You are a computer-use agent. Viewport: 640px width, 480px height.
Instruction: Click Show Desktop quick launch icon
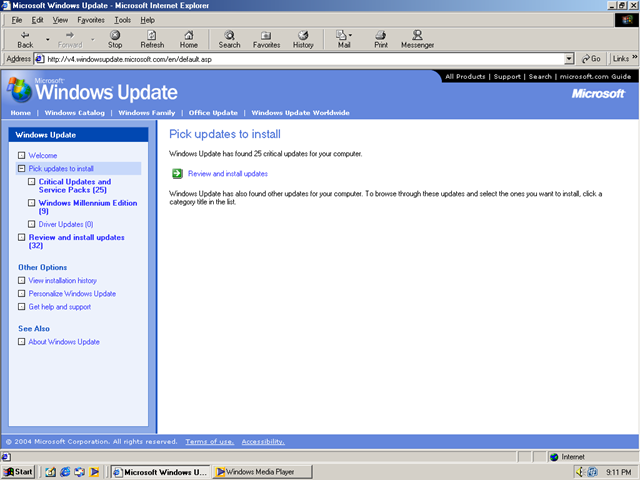coord(50,472)
